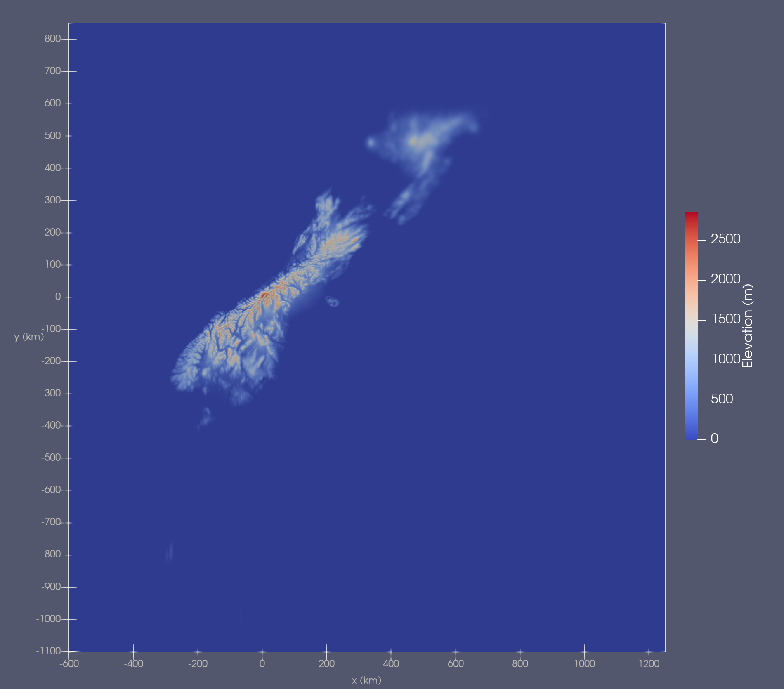Click the '300' label on the y axis
Viewport: 784px width, 689px height.
click(x=52, y=200)
